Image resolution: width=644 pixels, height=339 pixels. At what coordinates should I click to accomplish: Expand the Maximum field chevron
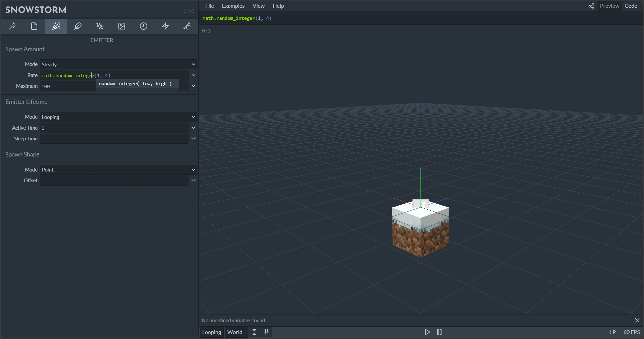[x=194, y=86]
